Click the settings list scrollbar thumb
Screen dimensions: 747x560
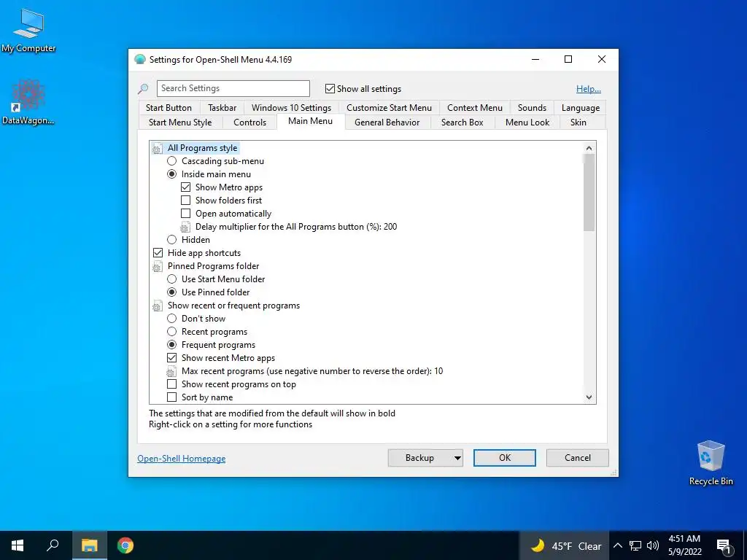(x=589, y=192)
